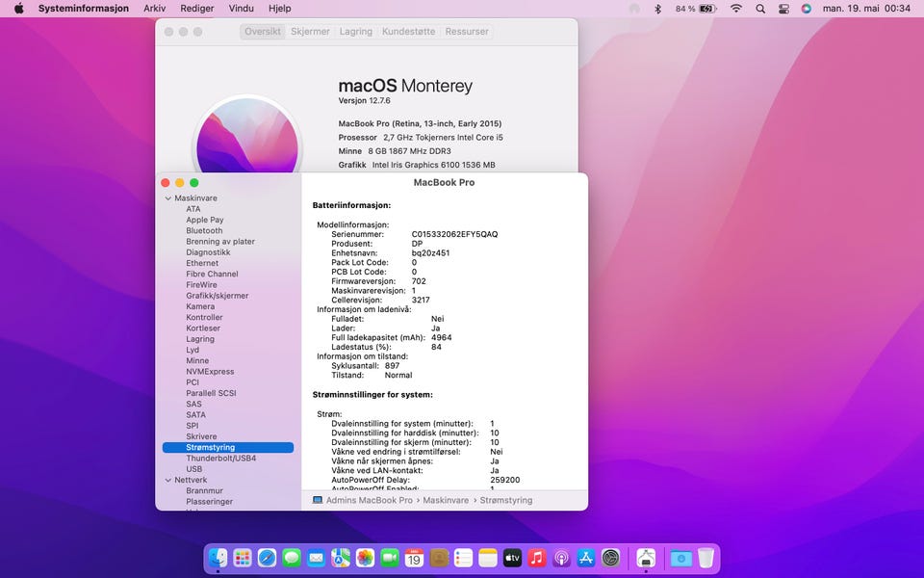Click the Bluetooth menu bar icon
This screenshot has width=924, height=578.
tap(658, 9)
